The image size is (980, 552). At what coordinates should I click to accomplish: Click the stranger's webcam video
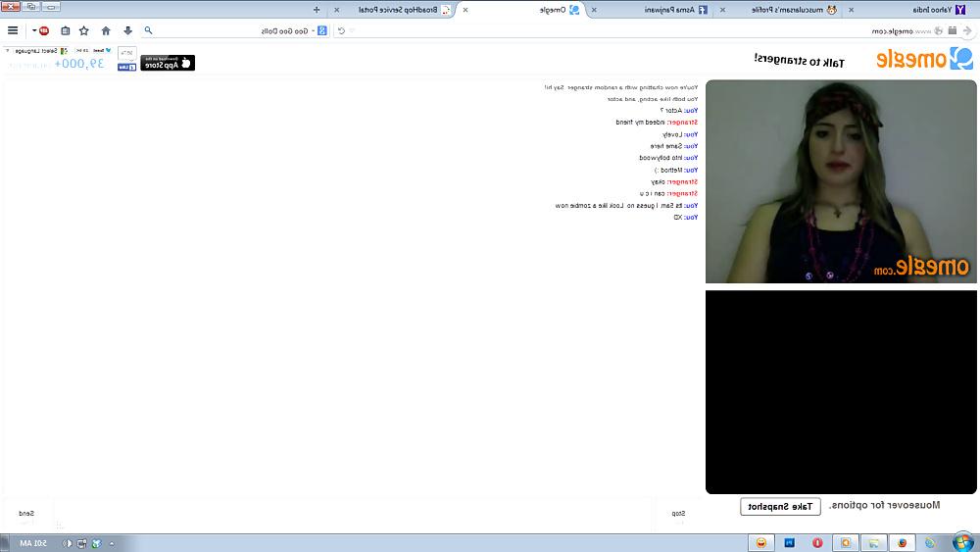tap(841, 181)
